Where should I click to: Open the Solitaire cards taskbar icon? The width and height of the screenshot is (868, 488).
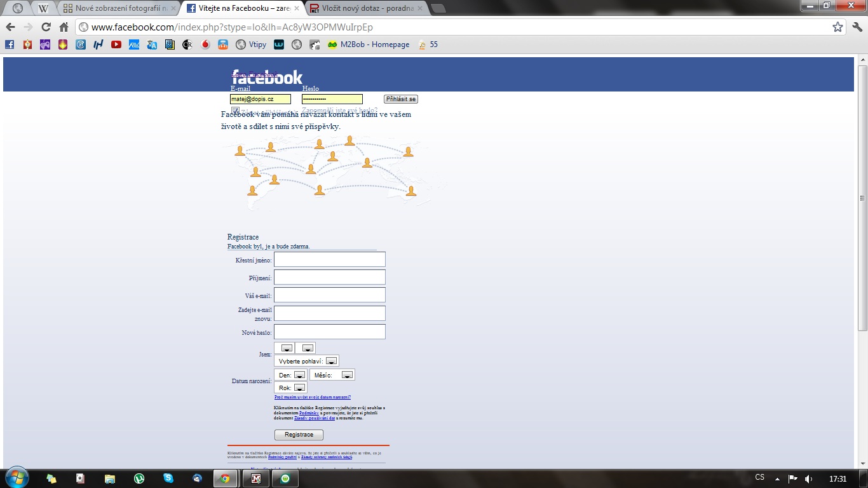(x=81, y=478)
